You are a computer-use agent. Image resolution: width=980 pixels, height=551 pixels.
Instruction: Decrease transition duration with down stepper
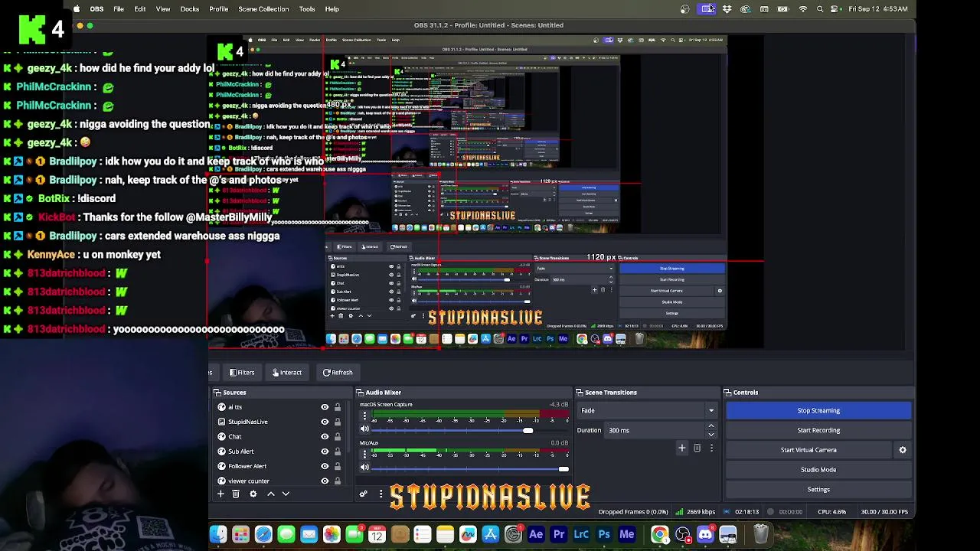[x=711, y=434]
